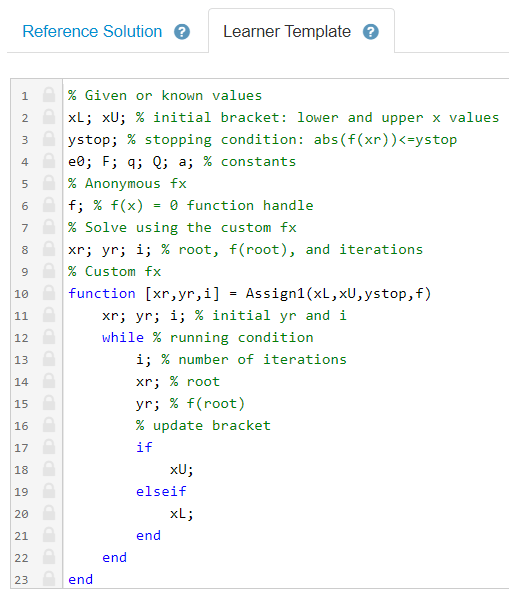
Task: Toggle the lock icon on line 12
Action: (x=49, y=337)
